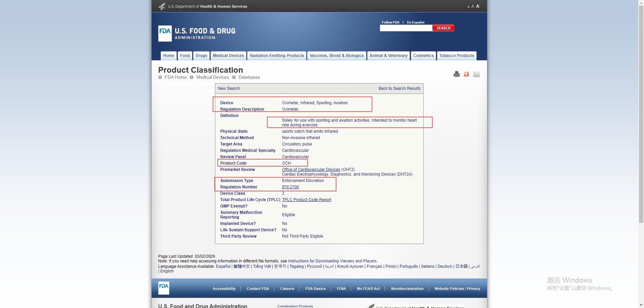Open the Careers footer link

click(287, 289)
